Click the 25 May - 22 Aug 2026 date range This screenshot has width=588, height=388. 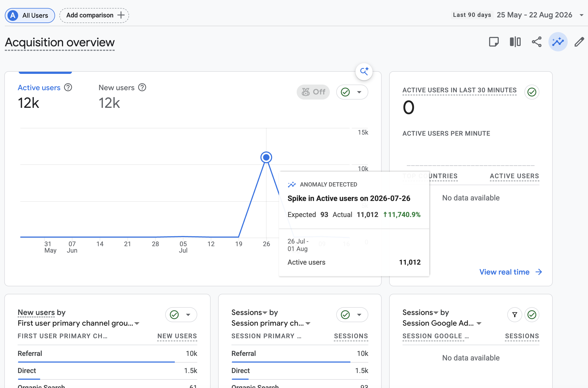point(535,15)
